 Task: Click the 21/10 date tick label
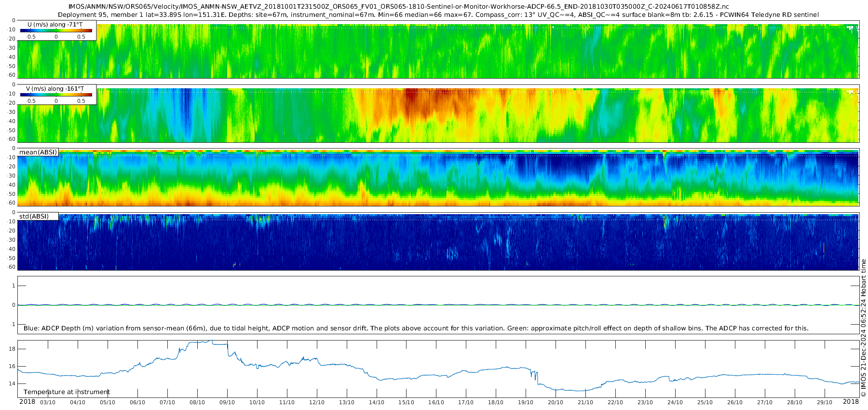click(x=585, y=402)
